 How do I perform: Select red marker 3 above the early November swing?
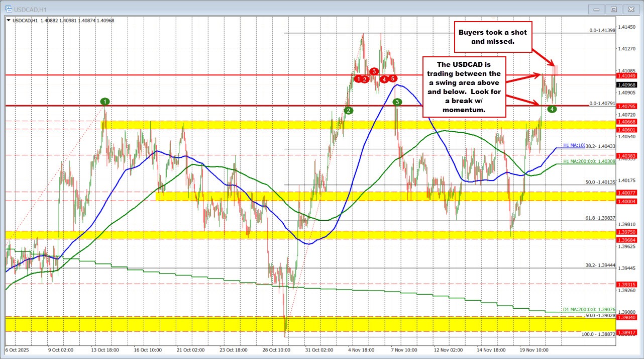[374, 72]
